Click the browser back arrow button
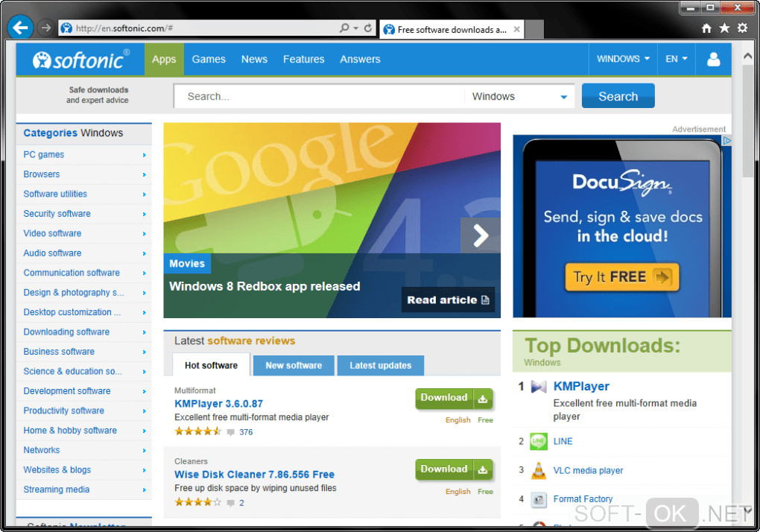 (20, 28)
